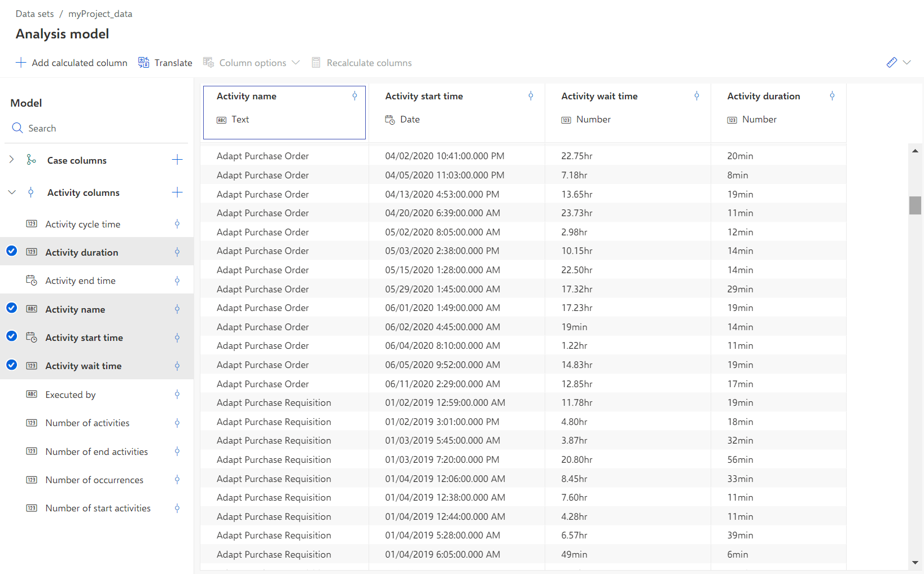Select Number of end activities in the list

(97, 452)
